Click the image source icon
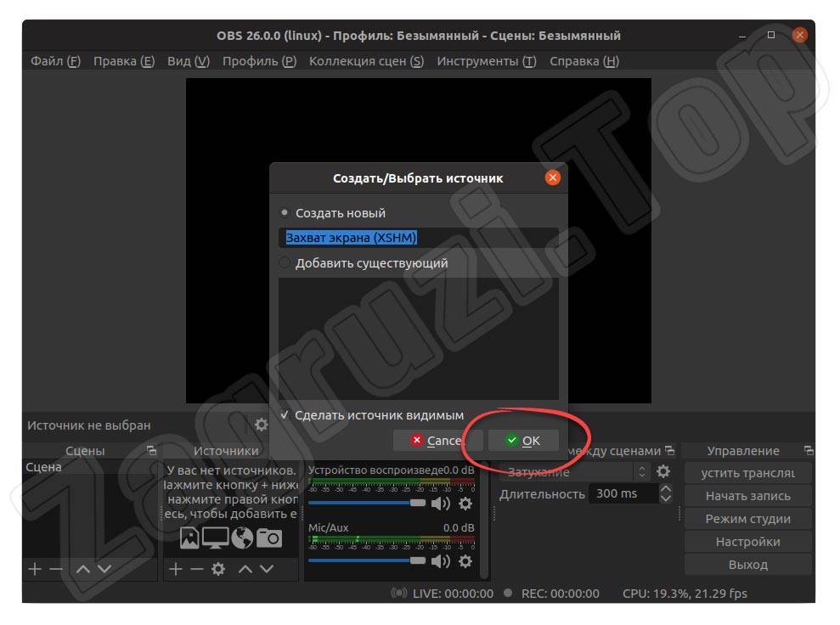 point(189,538)
